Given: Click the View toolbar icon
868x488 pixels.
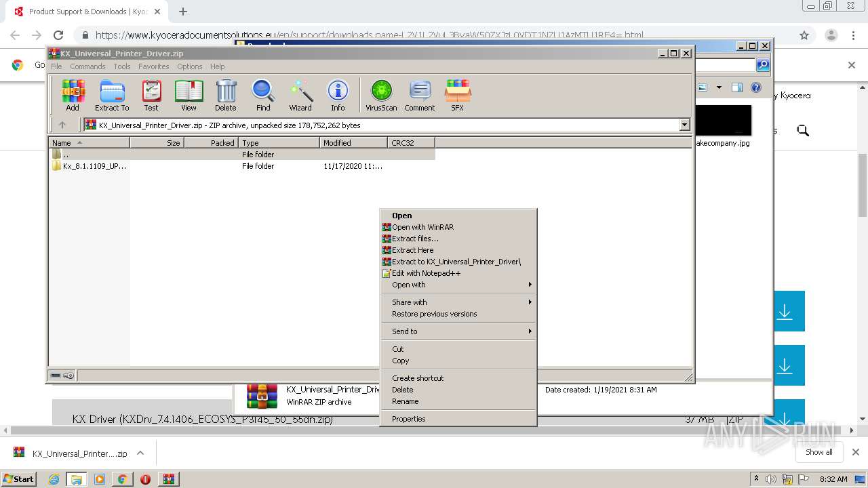Looking at the screenshot, I should [189, 96].
